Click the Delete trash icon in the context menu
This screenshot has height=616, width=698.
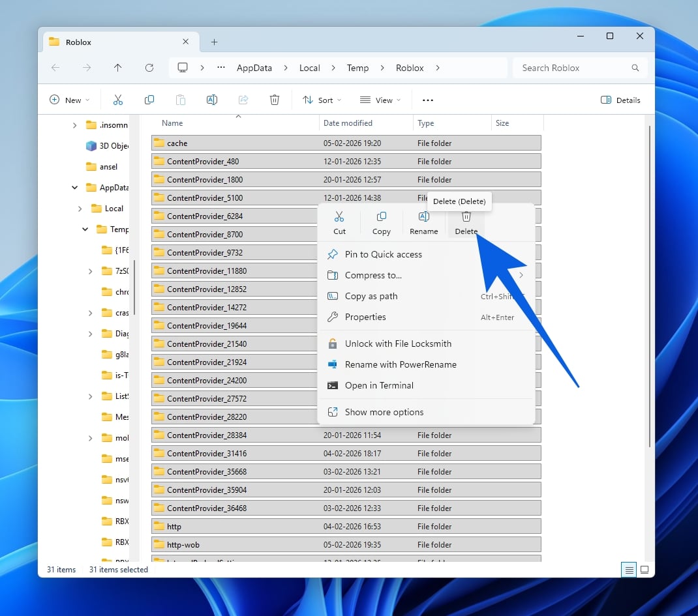click(x=466, y=216)
